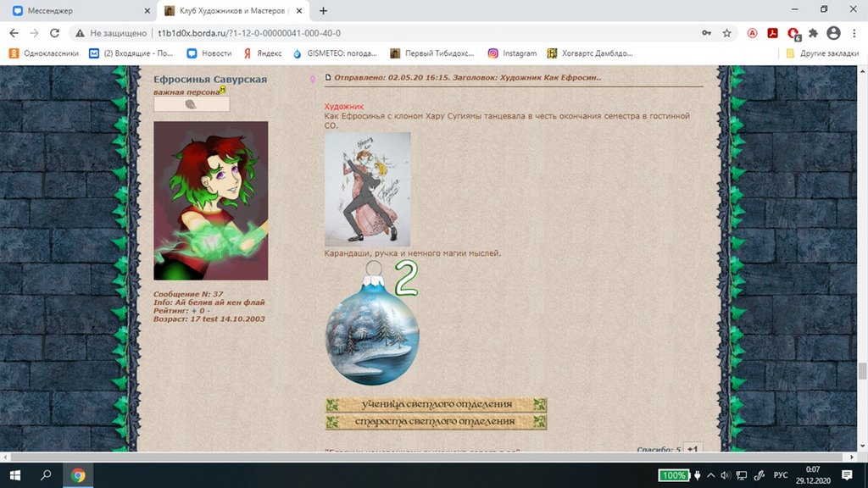Click the username Ефросинья Савурская

pos(210,79)
